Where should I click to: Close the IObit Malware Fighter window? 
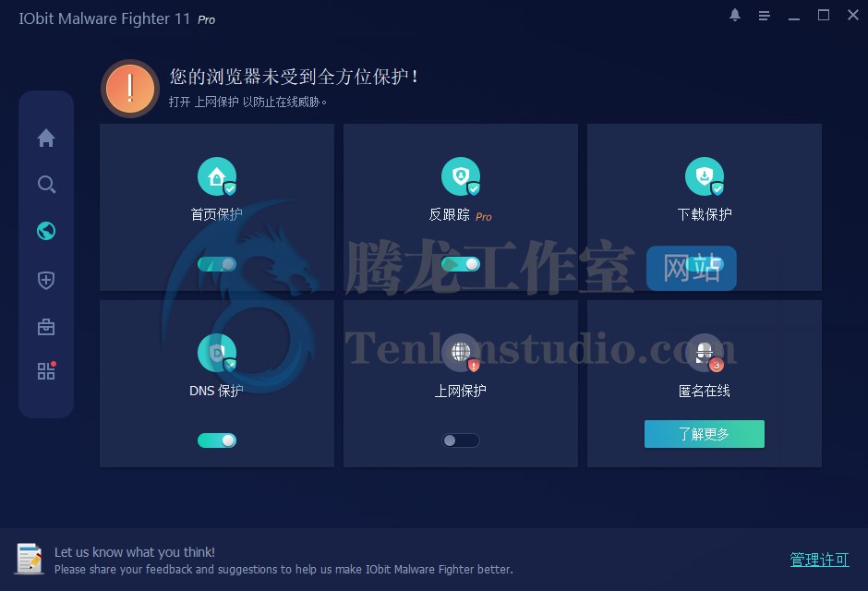click(853, 15)
